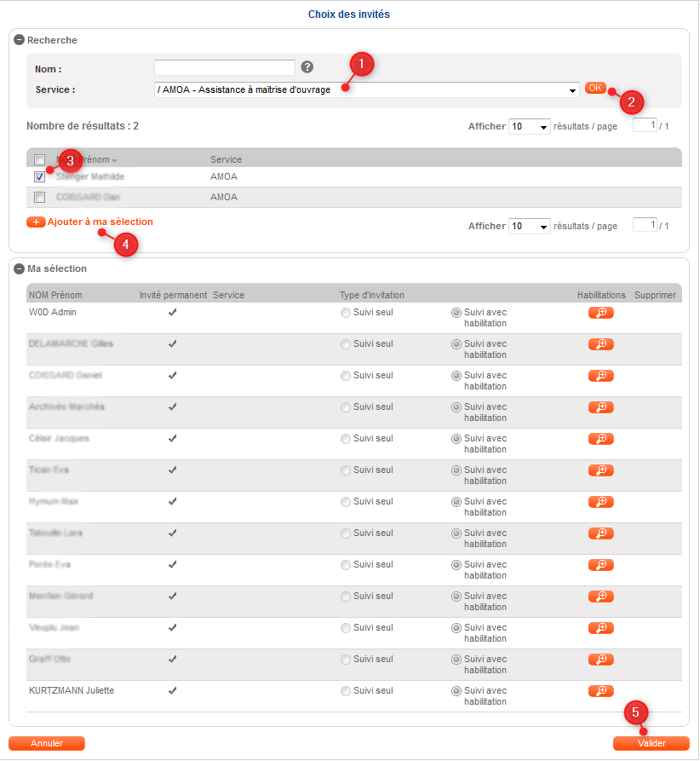Uncheck the Stenger Mathilde checkbox
This screenshot has width=700, height=761.
point(40,177)
